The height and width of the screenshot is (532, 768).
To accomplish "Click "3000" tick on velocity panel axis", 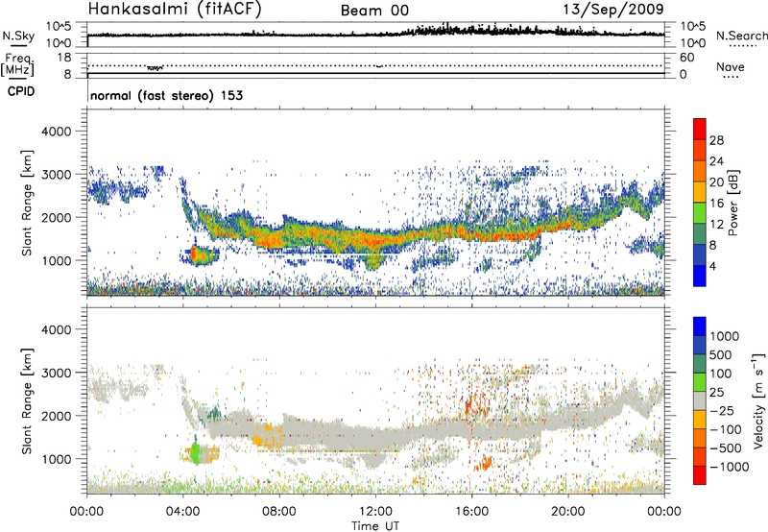I will point(57,373).
